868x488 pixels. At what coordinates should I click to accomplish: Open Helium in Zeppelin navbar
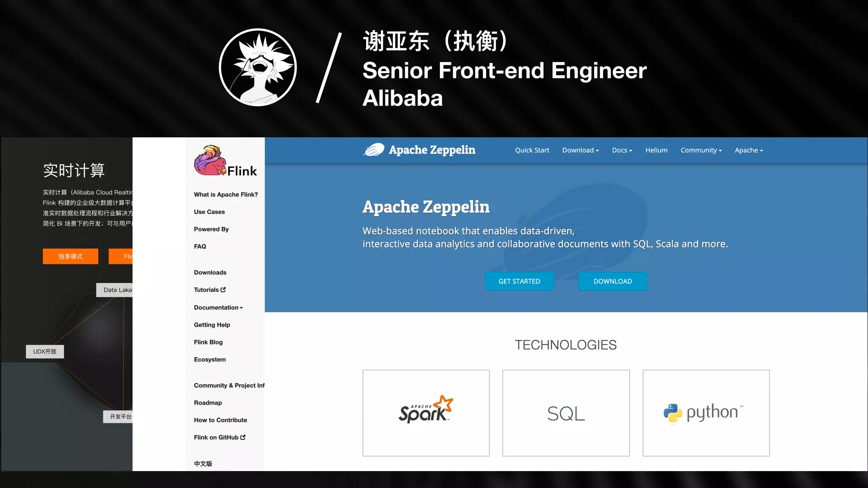point(657,150)
